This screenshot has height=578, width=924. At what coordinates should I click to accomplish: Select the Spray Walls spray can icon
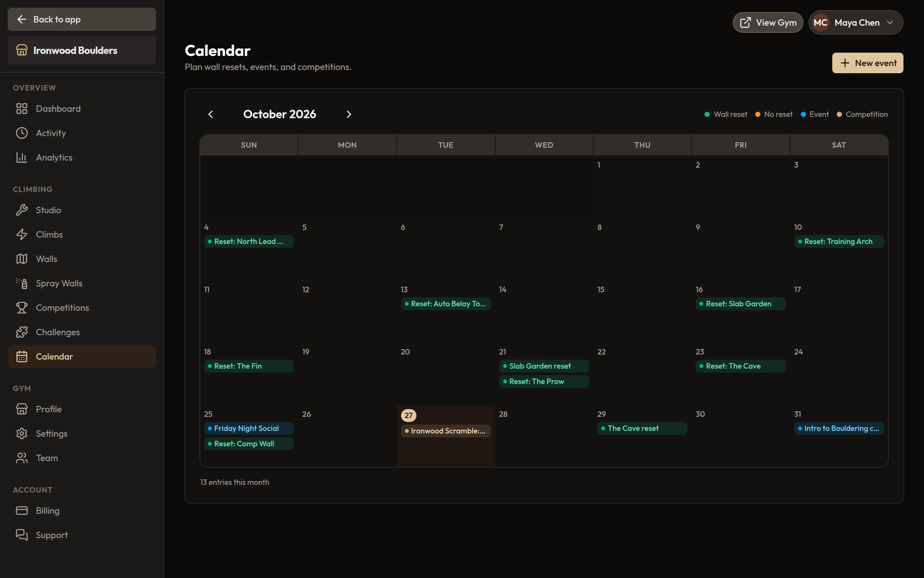click(x=22, y=283)
